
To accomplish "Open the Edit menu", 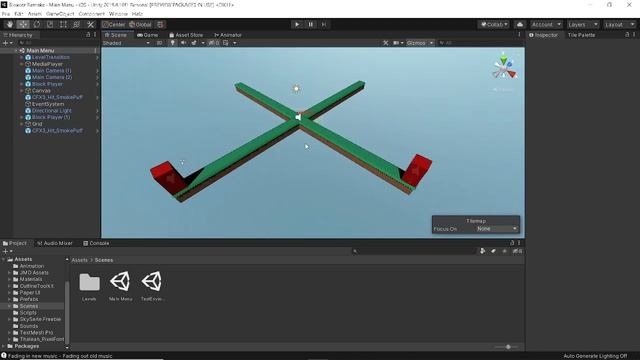I will 19,14.
